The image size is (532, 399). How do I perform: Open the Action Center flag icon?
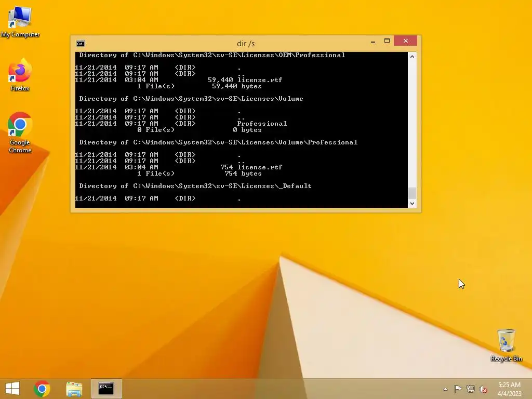pyautogui.click(x=458, y=389)
